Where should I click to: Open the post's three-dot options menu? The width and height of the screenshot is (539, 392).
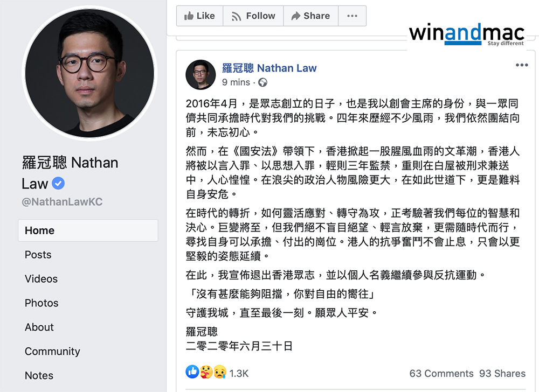(522, 66)
